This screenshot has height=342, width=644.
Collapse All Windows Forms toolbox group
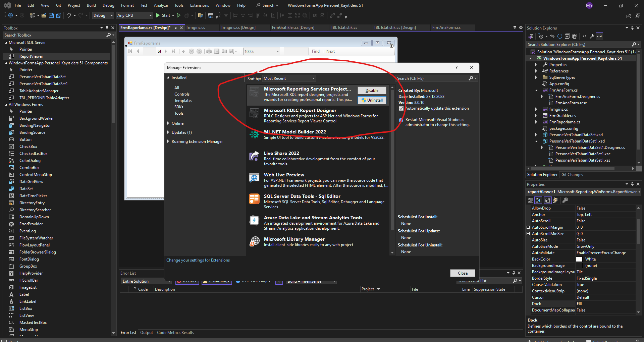(6, 105)
